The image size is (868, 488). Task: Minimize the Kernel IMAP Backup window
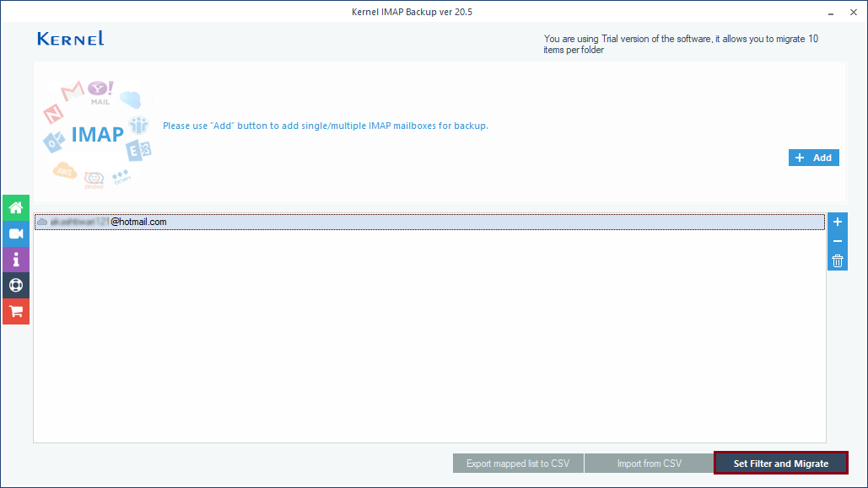831,12
